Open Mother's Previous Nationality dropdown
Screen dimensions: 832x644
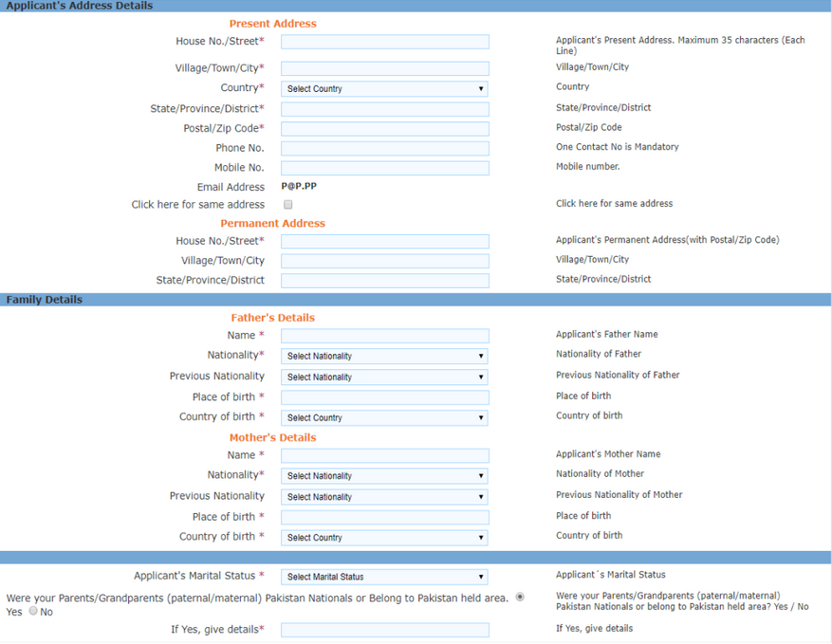click(x=385, y=497)
